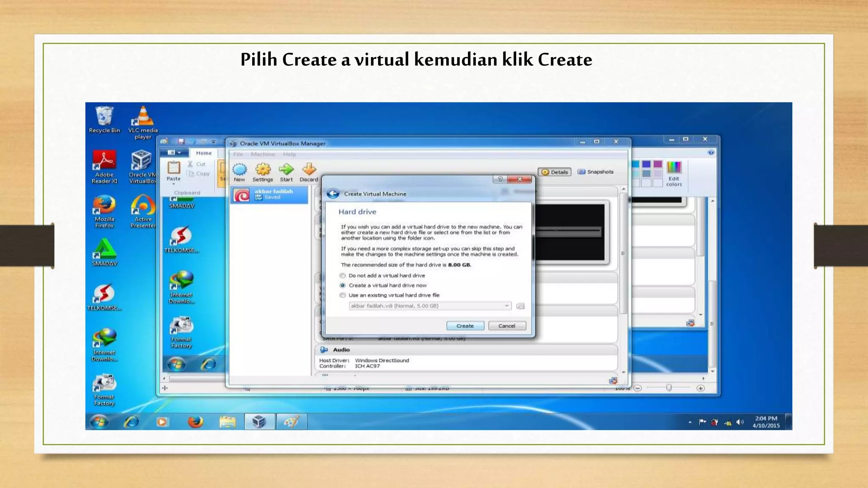This screenshot has width=868, height=488.
Task: Click the Audio section header
Action: pos(466,349)
